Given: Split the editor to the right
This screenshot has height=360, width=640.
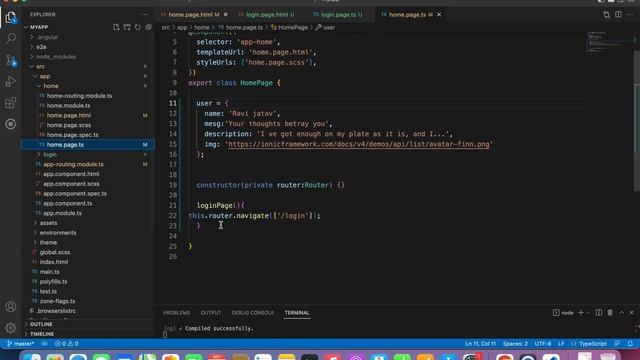Looking at the screenshot, I should click(618, 14).
